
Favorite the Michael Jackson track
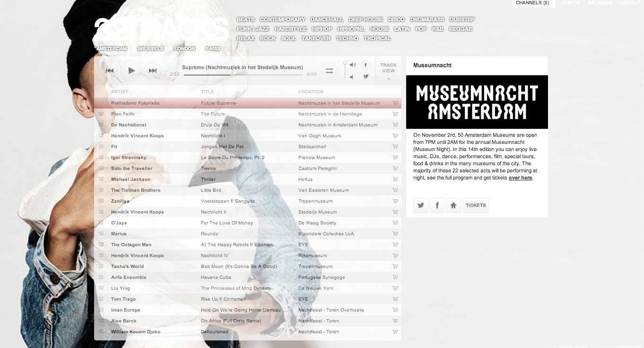[x=101, y=179]
